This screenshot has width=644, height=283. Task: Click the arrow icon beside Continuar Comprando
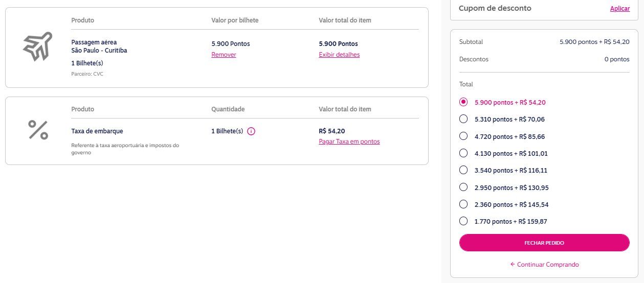(513, 265)
